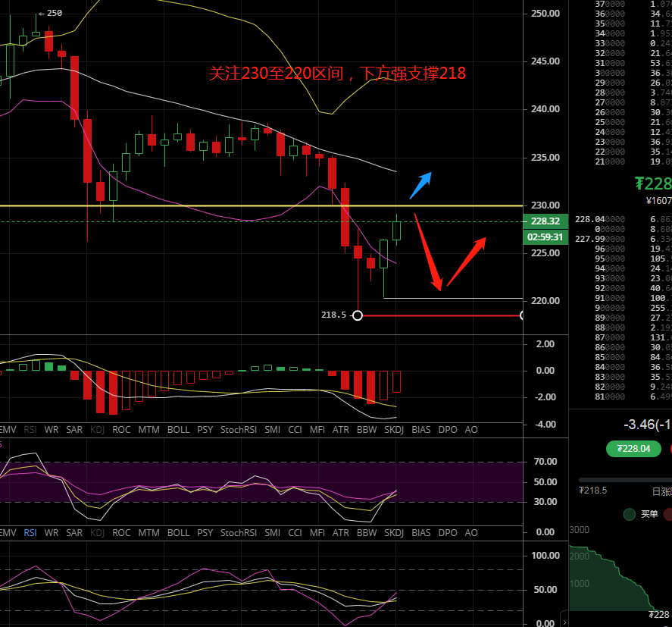Click the red upward rebound arrow drawing
This screenshot has height=627, width=672.
(x=466, y=262)
